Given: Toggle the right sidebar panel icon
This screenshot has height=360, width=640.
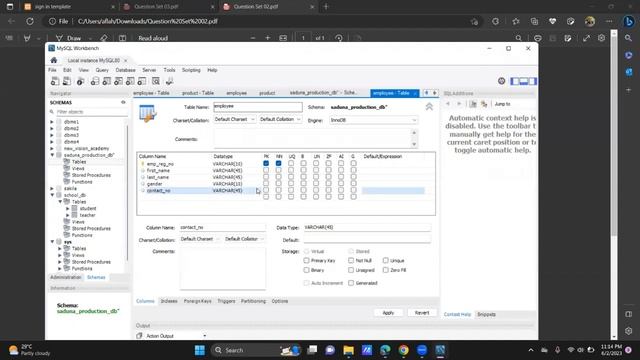Looking at the screenshot, I should pyautogui.click(x=533, y=81).
